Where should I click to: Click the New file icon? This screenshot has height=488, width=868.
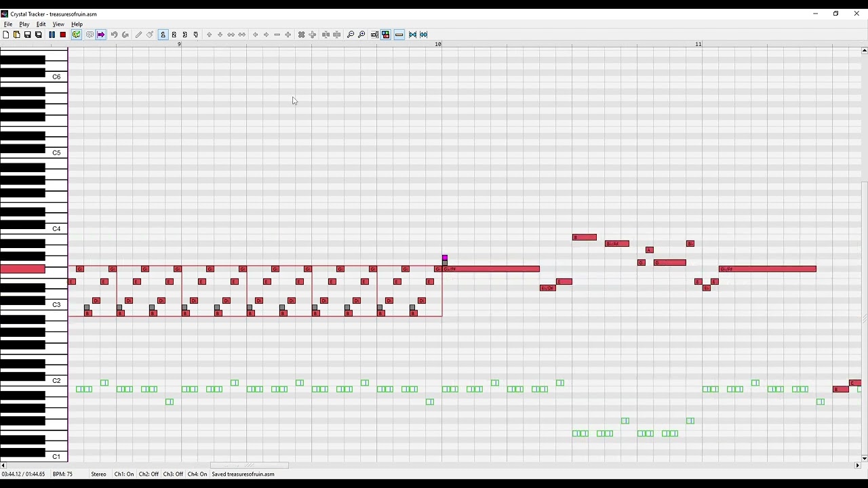click(6, 35)
